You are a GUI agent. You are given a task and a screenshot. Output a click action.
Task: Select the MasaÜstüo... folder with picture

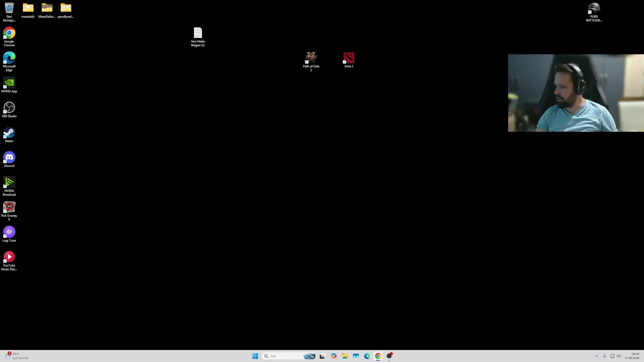pyautogui.click(x=47, y=11)
